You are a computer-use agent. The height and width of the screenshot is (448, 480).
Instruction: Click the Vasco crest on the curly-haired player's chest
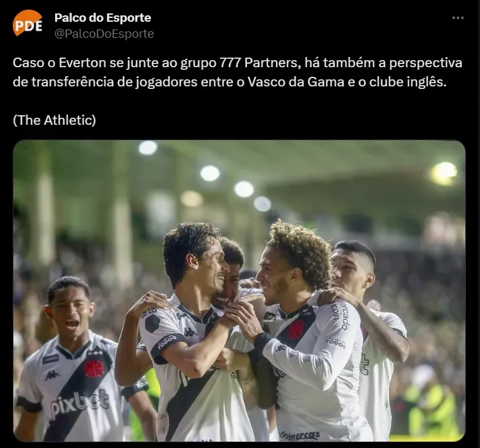pos(296,329)
